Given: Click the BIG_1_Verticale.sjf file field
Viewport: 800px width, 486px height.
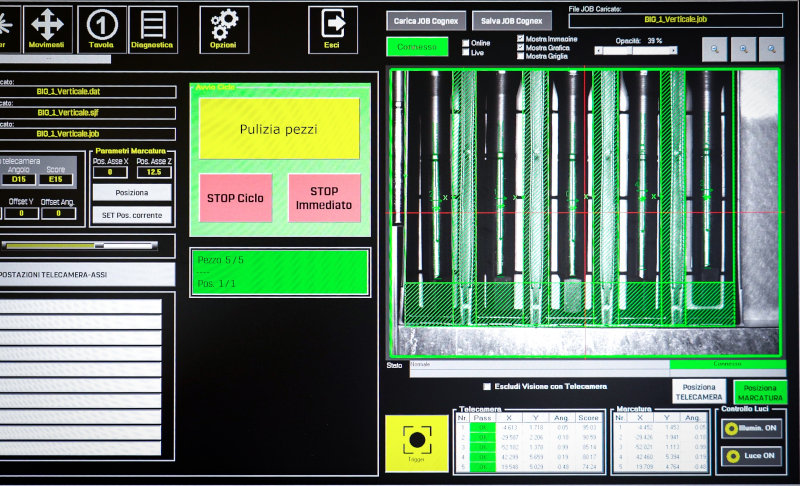Looking at the screenshot, I should tap(88, 113).
